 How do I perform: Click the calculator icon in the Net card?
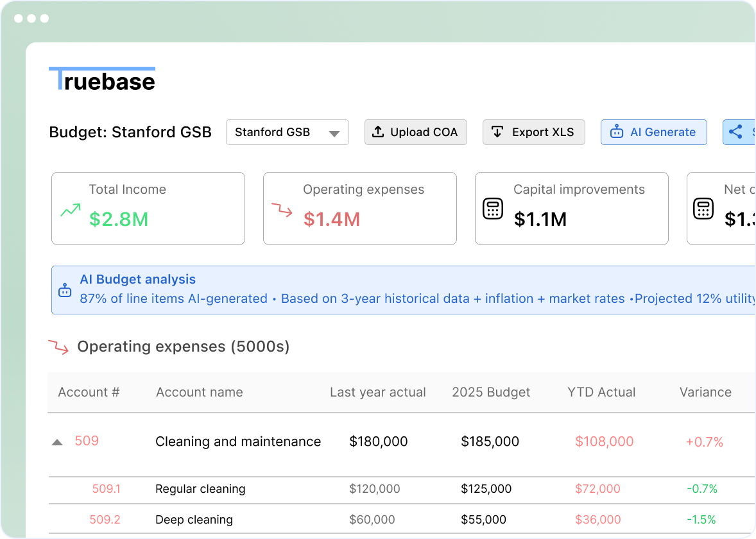[x=703, y=209]
